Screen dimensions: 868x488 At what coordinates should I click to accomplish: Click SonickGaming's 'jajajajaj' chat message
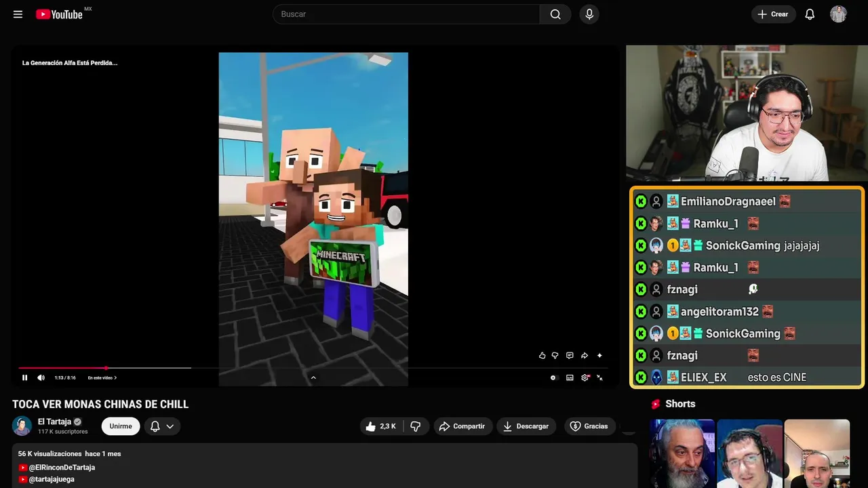802,245
